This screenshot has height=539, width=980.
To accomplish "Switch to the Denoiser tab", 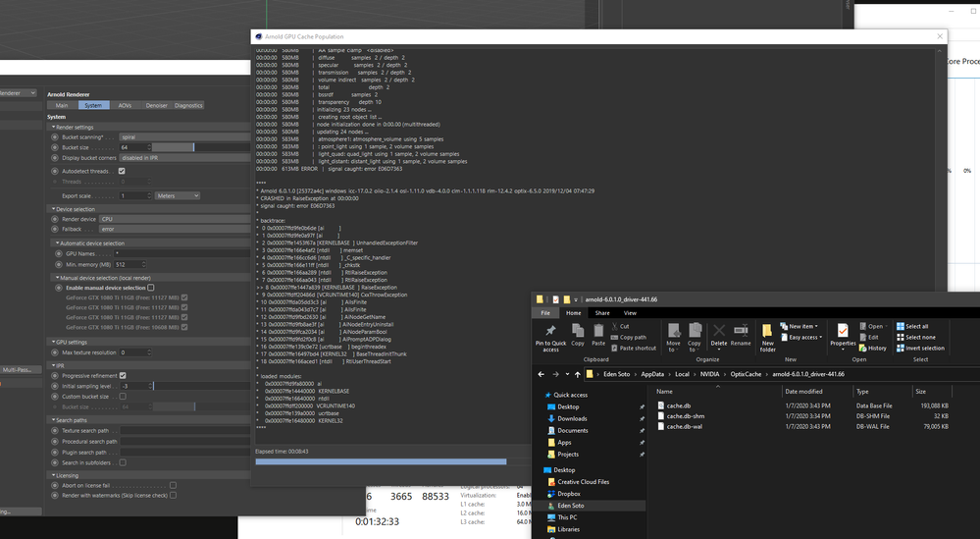I will (156, 105).
